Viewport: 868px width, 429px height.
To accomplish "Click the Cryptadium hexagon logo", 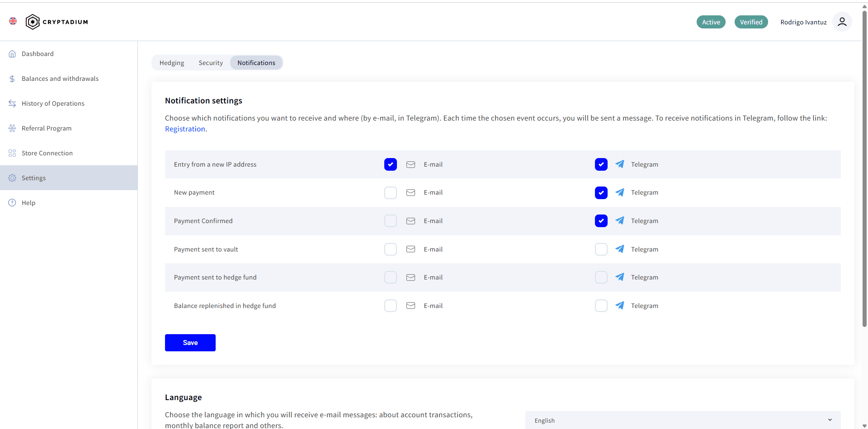I will click(33, 22).
